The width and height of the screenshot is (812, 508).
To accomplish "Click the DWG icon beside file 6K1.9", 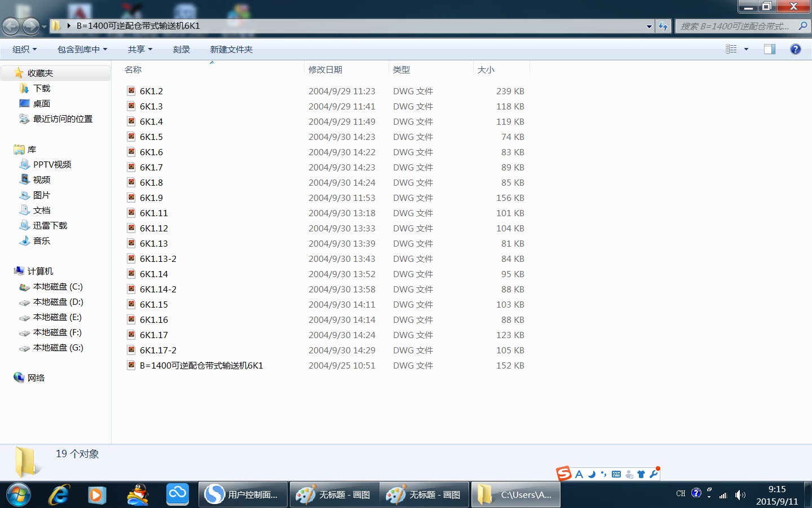I will click(x=131, y=198).
